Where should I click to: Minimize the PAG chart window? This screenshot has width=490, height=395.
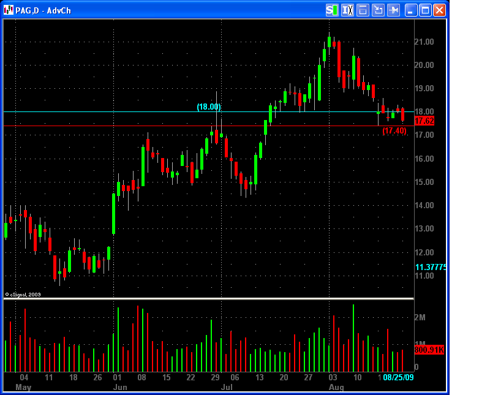(411, 10)
